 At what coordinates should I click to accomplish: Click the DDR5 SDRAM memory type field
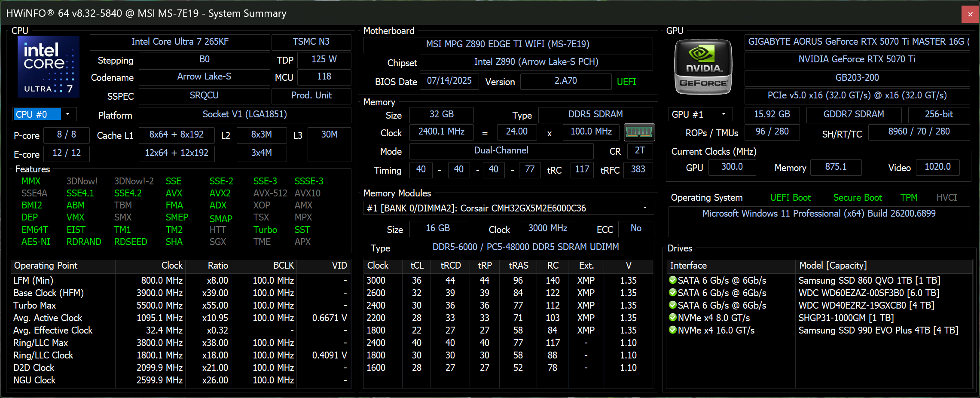click(595, 114)
